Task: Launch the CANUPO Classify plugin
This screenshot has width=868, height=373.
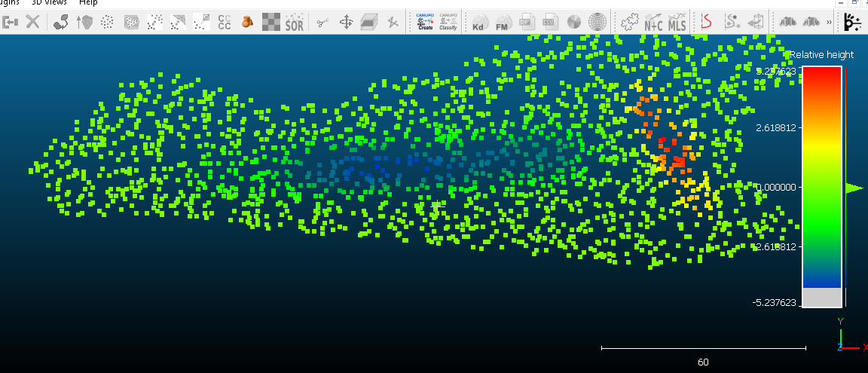Action: tap(448, 22)
